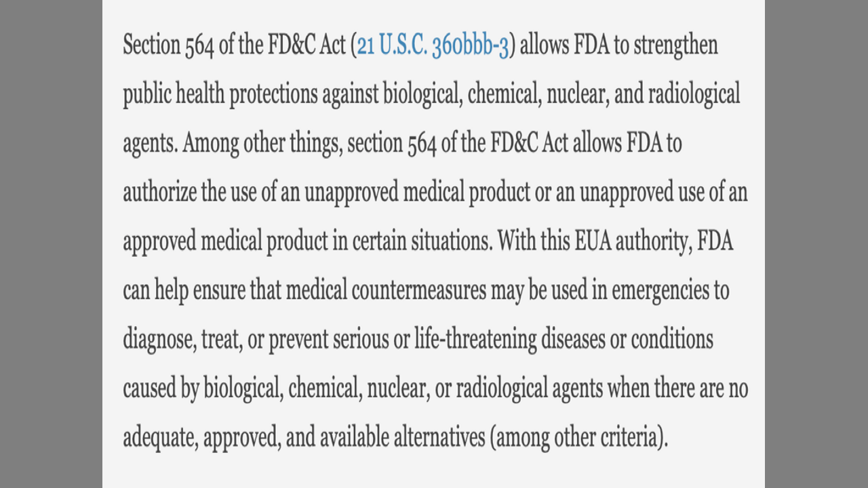The height and width of the screenshot is (488, 868).
Task: Click the phrase "when there are no"
Action: [x=677, y=389]
